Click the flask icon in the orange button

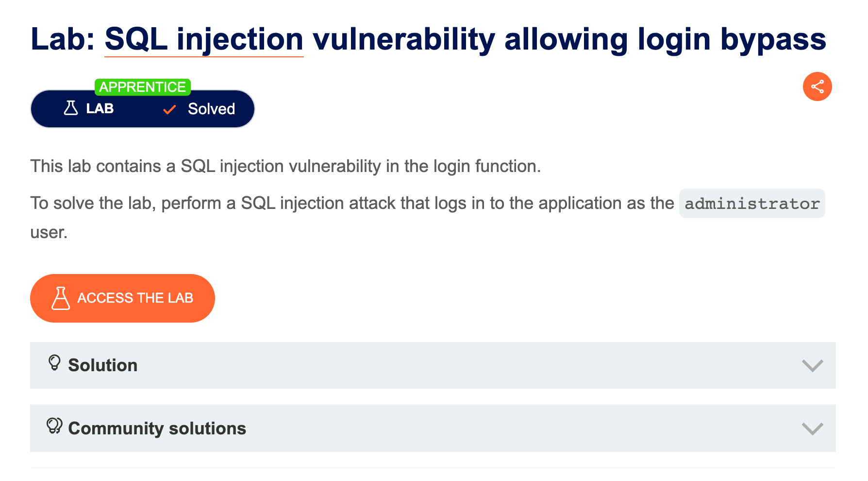point(61,298)
